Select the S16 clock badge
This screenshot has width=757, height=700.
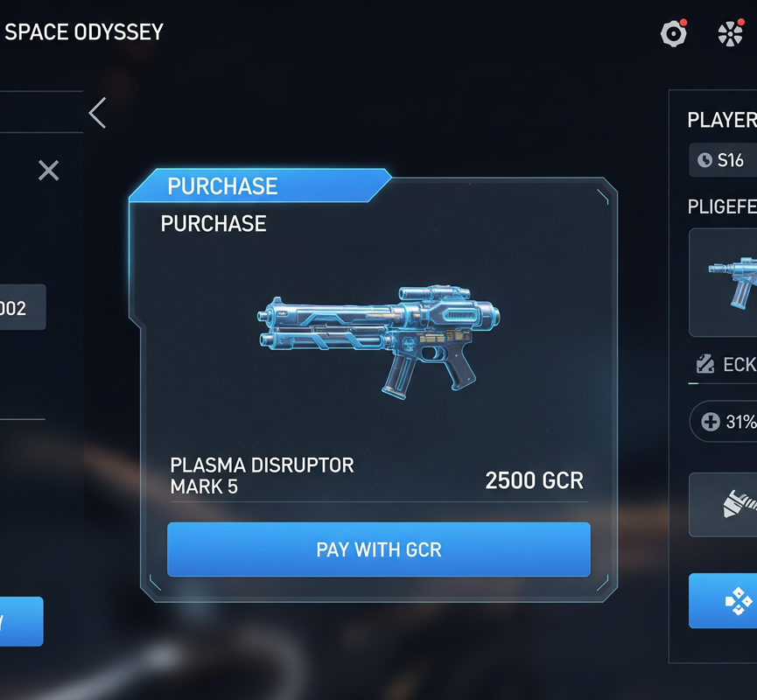(723, 160)
